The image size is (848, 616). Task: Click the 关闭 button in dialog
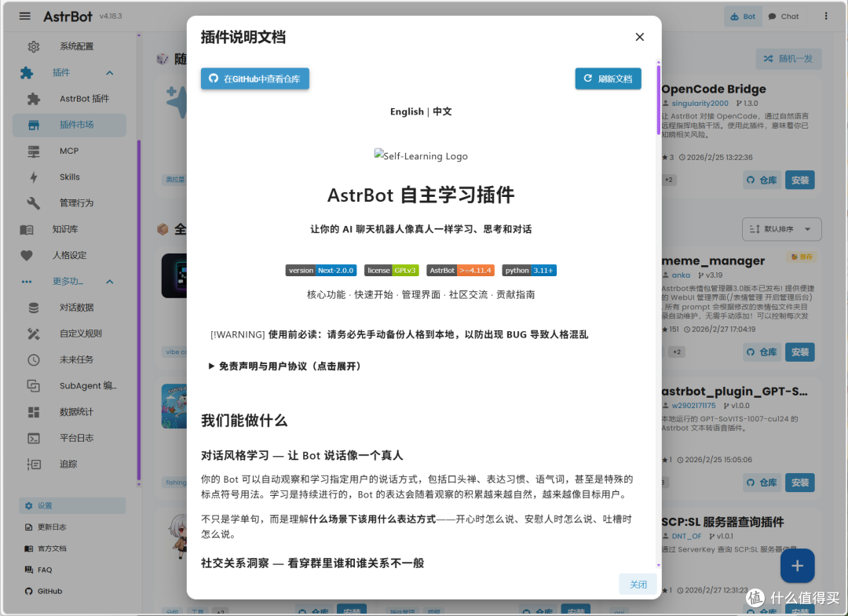click(x=638, y=584)
